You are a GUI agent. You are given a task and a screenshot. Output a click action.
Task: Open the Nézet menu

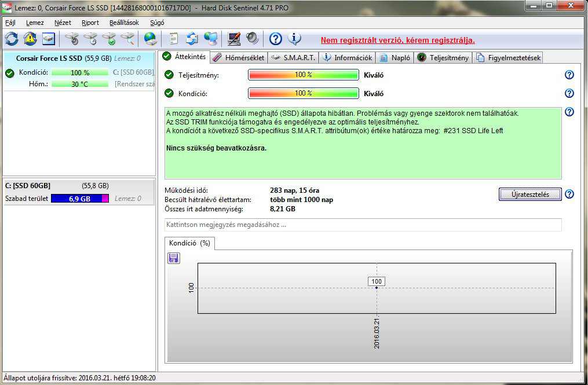[x=63, y=23]
